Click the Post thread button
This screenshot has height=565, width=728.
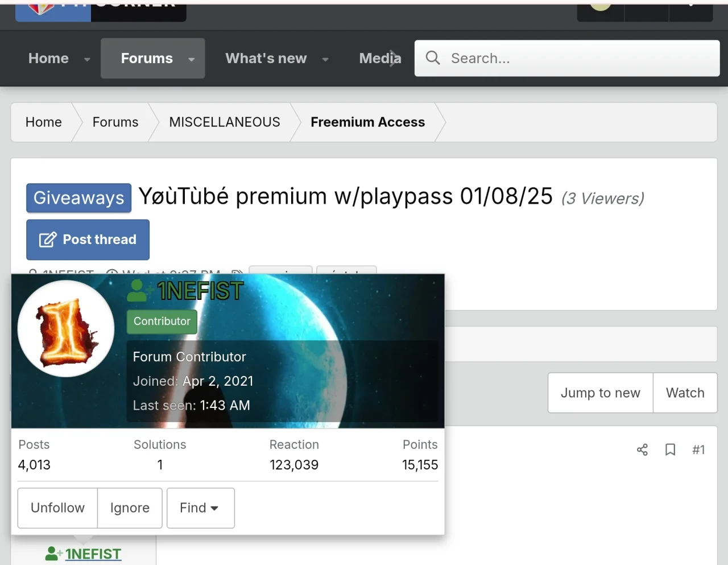click(x=88, y=240)
